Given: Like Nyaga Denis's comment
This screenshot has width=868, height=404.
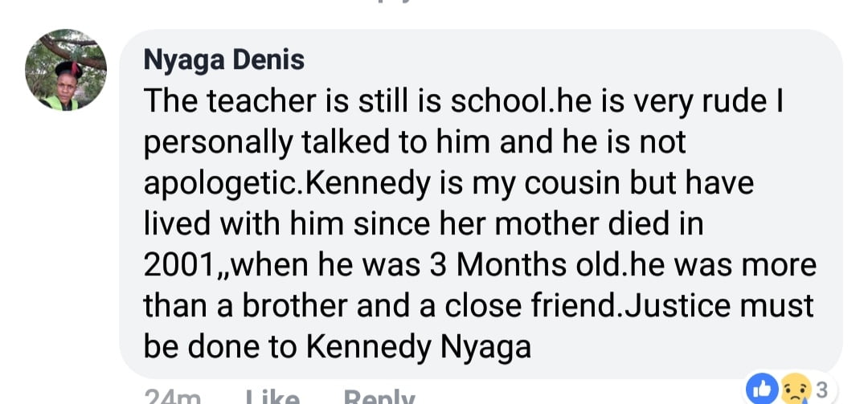Looking at the screenshot, I should [272, 396].
